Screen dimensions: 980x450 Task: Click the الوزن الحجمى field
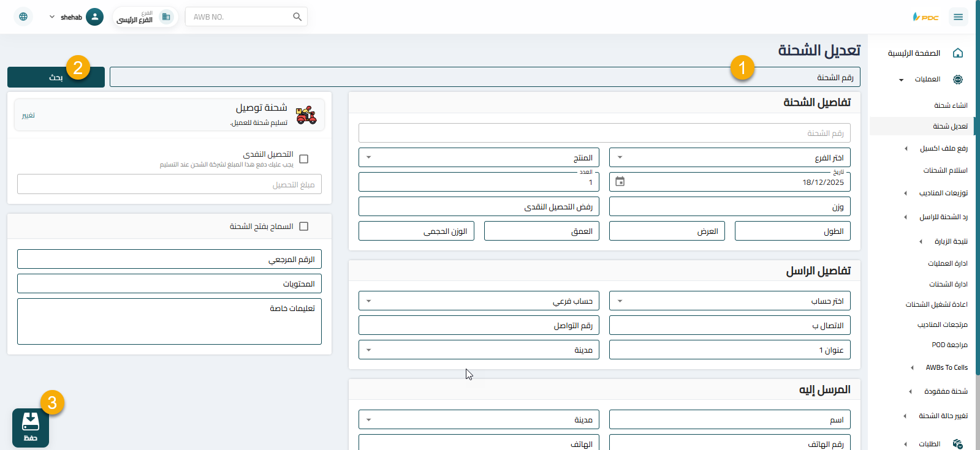point(416,231)
